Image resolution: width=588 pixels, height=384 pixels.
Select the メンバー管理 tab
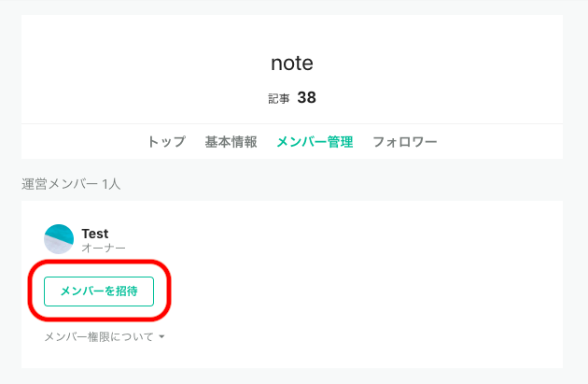coord(315,142)
